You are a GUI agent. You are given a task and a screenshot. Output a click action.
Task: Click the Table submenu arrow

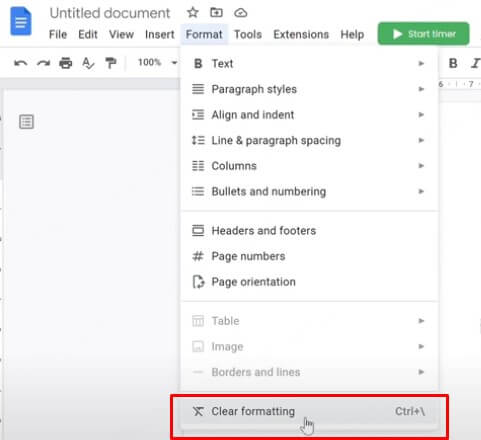click(x=421, y=321)
